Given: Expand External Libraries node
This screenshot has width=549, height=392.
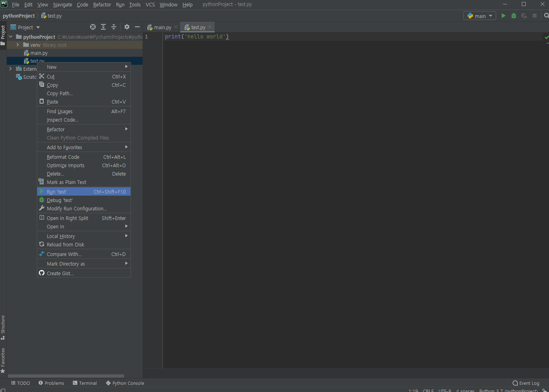Looking at the screenshot, I should click(11, 69).
